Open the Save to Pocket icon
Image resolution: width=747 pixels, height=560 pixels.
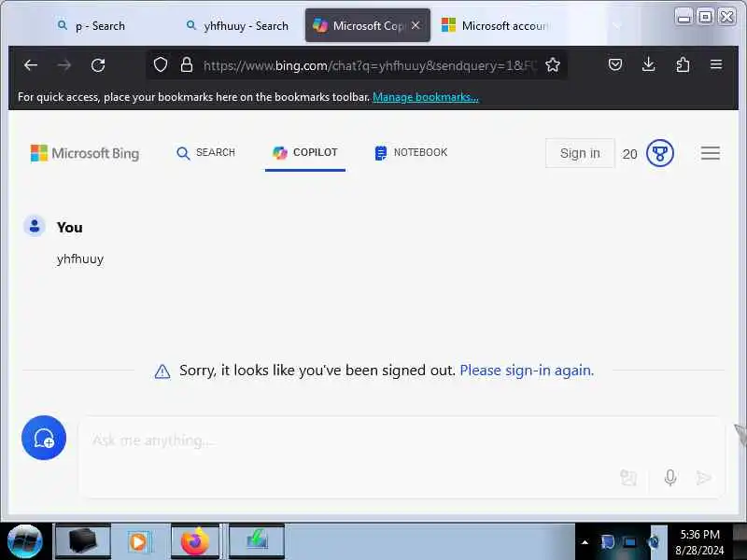[615, 64]
